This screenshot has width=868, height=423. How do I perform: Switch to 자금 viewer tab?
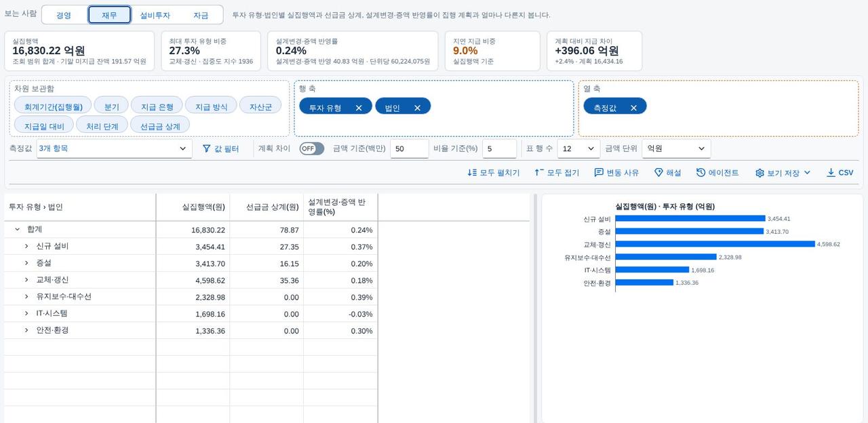[x=201, y=15]
